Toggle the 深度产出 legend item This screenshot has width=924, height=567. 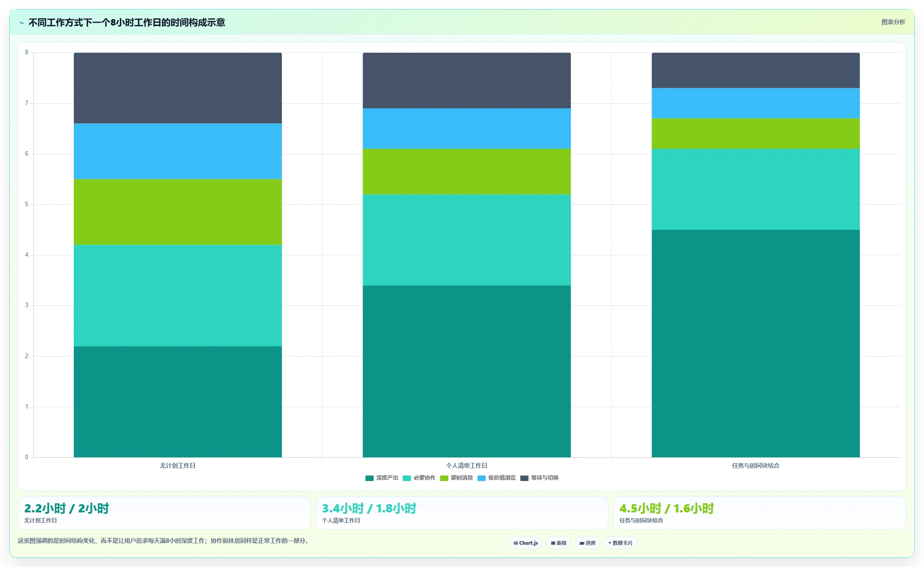pyautogui.click(x=382, y=478)
